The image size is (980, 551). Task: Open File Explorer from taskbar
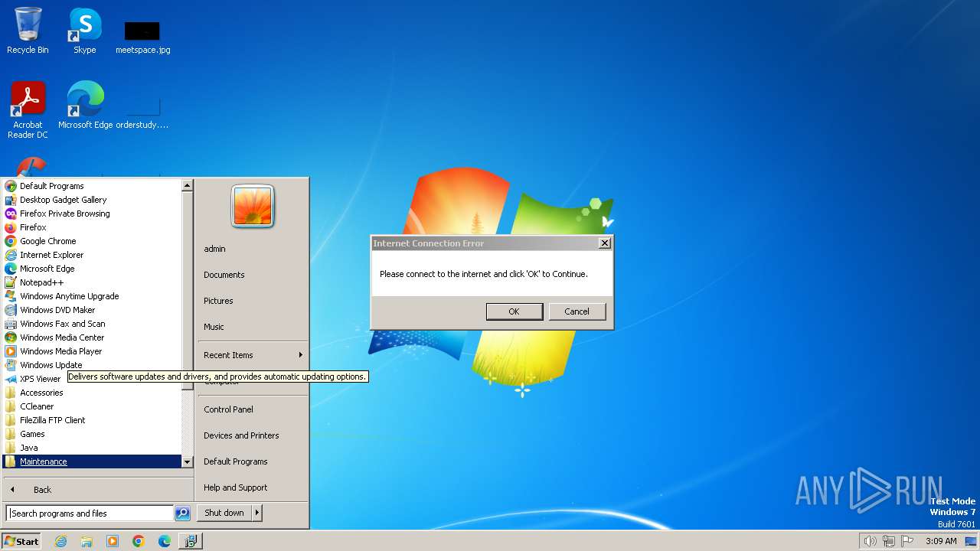click(x=87, y=541)
